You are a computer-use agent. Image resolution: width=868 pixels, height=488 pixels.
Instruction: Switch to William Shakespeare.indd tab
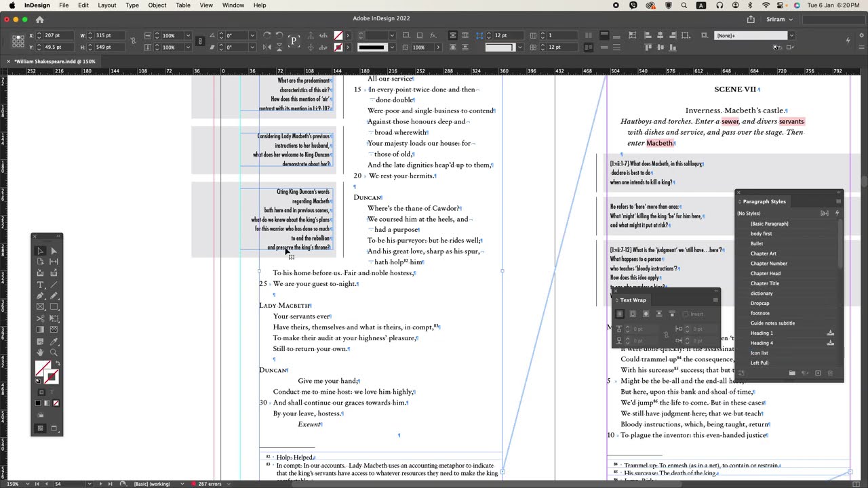coord(54,62)
